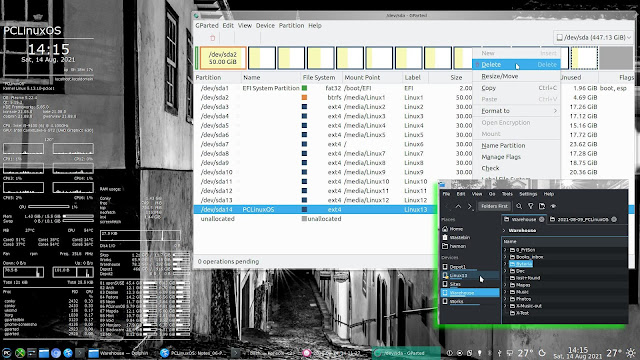640x360 pixels.
Task: Open the Wastebin place in Dolphin
Action: pyautogui.click(x=456, y=237)
